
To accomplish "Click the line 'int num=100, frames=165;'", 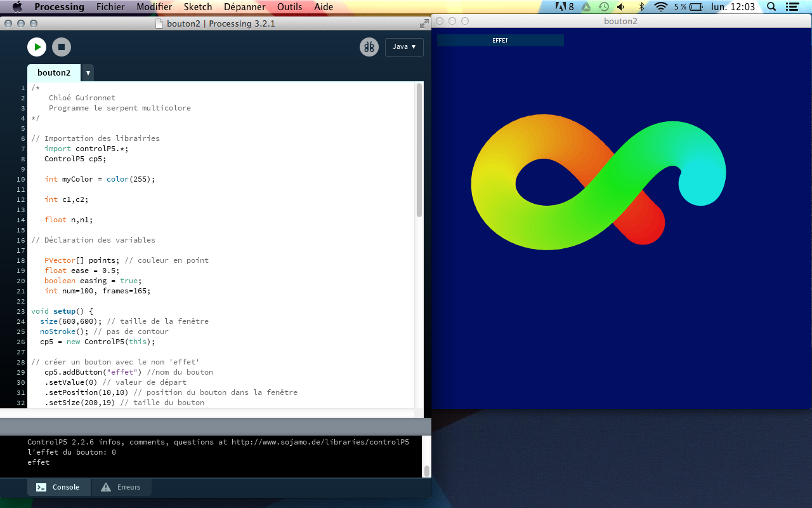I will click(x=98, y=291).
